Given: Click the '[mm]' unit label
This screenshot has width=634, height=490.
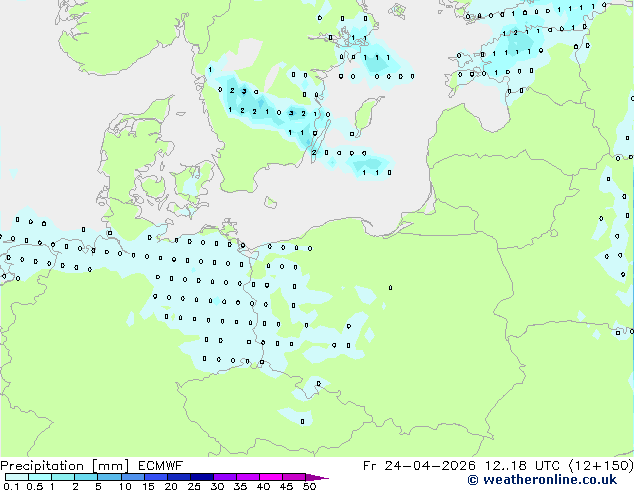Looking at the screenshot, I should 110,466.
